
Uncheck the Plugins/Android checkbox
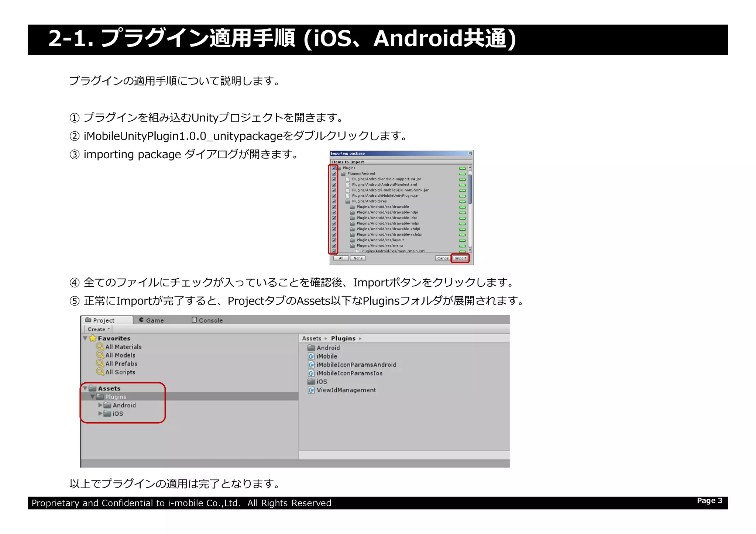tap(334, 174)
